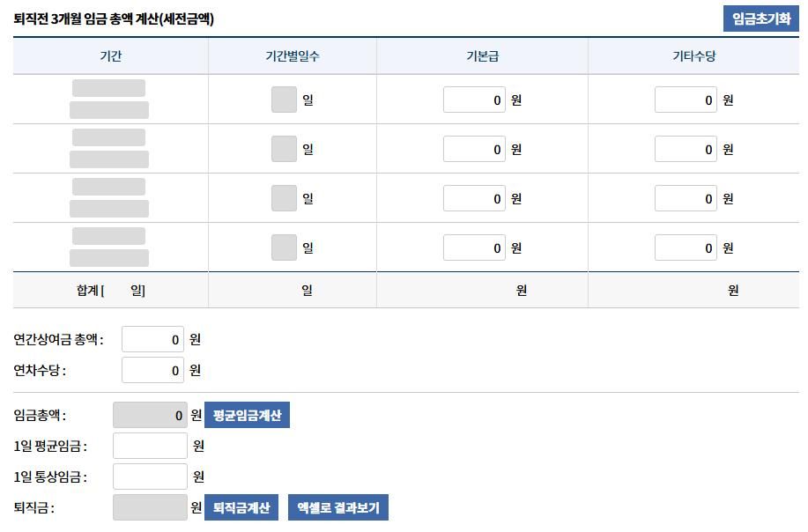Click the third row 기본급 input
Viewport: 808px width, 532px height.
click(474, 199)
